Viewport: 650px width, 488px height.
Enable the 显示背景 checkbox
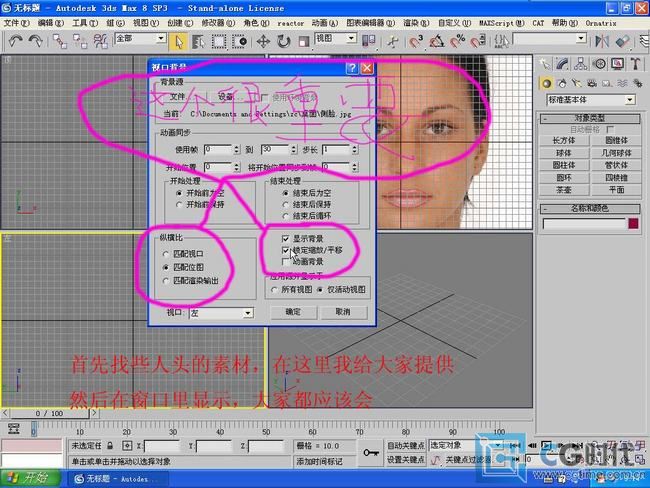[x=285, y=239]
